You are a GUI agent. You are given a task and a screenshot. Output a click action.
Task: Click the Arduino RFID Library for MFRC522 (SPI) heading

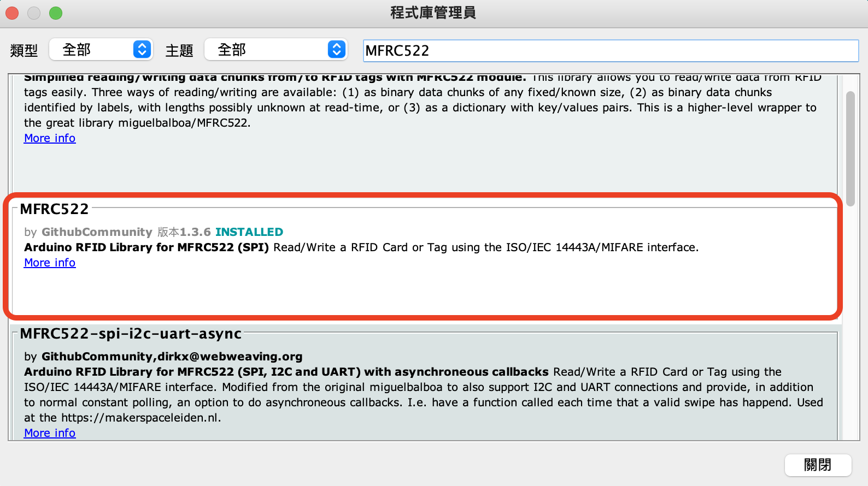146,247
